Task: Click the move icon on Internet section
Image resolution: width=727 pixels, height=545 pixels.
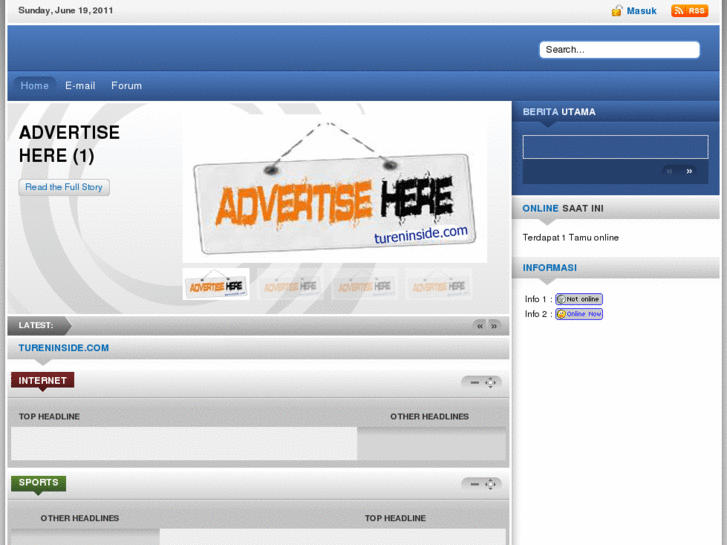Action: (491, 383)
